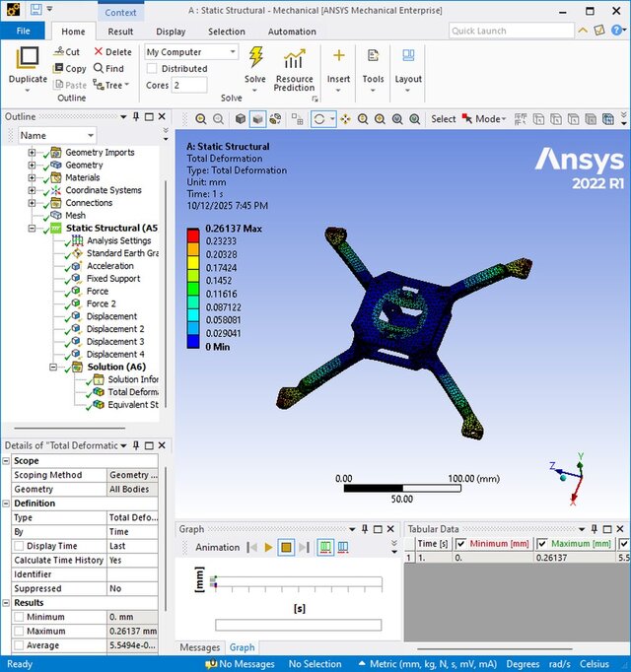This screenshot has height=672, width=631.
Task: Uncheck the Minimum [mm] column checkbox
Action: click(460, 544)
